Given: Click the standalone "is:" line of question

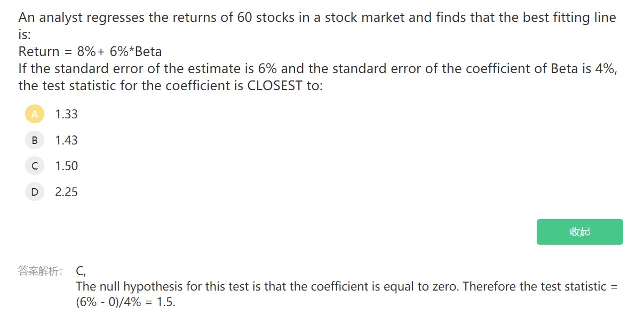Looking at the screenshot, I should pyautogui.click(x=25, y=35).
